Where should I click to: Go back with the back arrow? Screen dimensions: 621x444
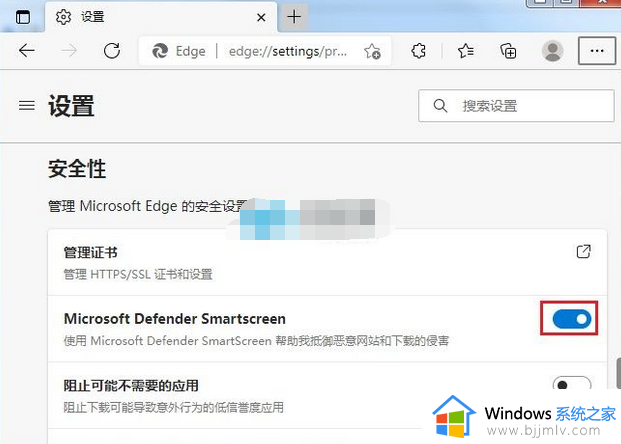point(27,51)
